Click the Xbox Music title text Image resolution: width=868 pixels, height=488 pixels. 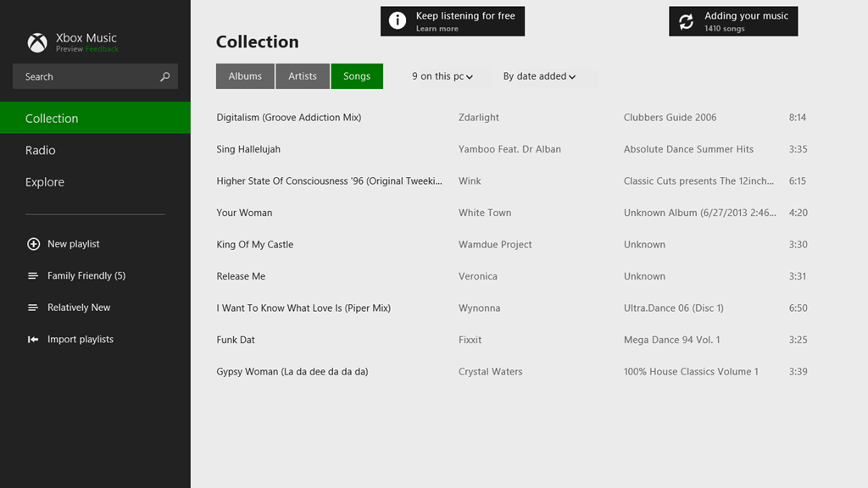pyautogui.click(x=86, y=37)
